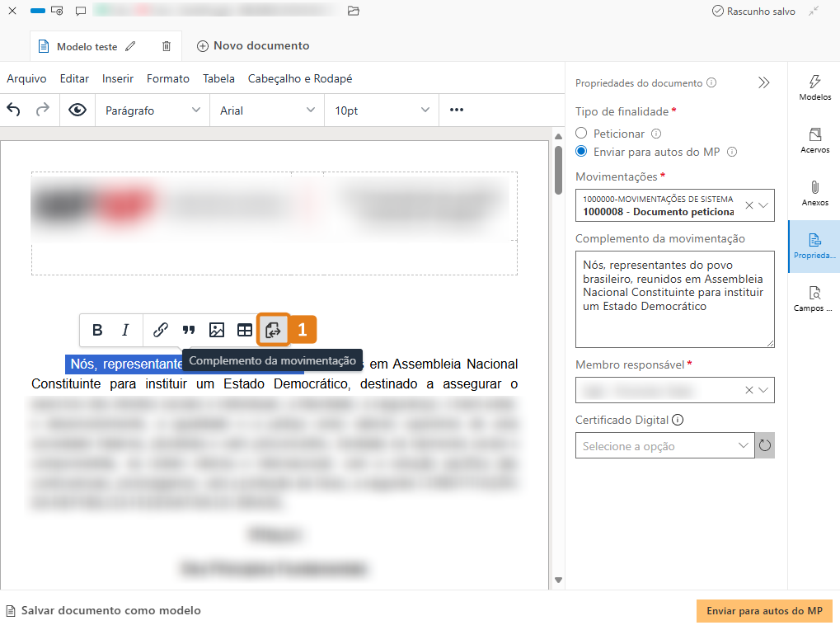Insert a table from floating toolbar
This screenshot has height=630, width=840.
click(245, 330)
